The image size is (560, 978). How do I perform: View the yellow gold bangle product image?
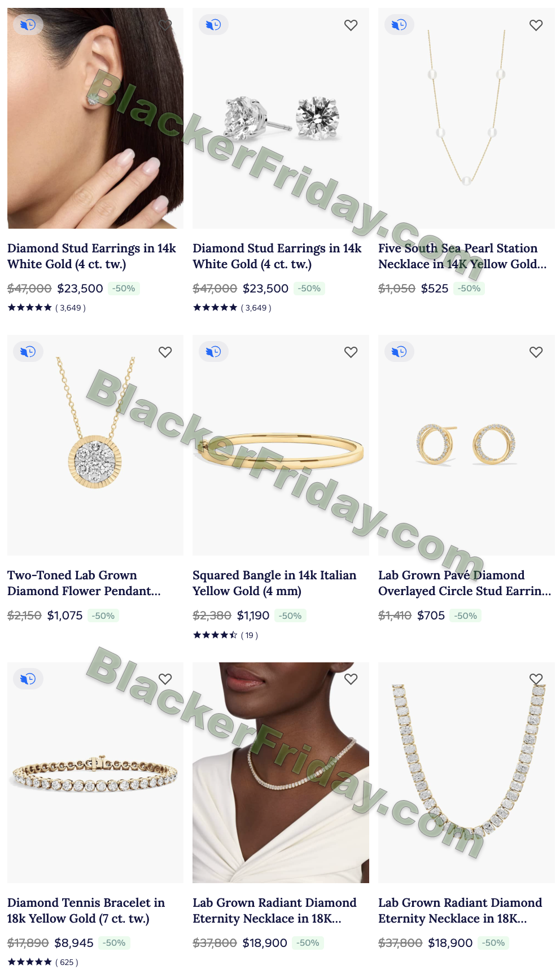coord(281,445)
